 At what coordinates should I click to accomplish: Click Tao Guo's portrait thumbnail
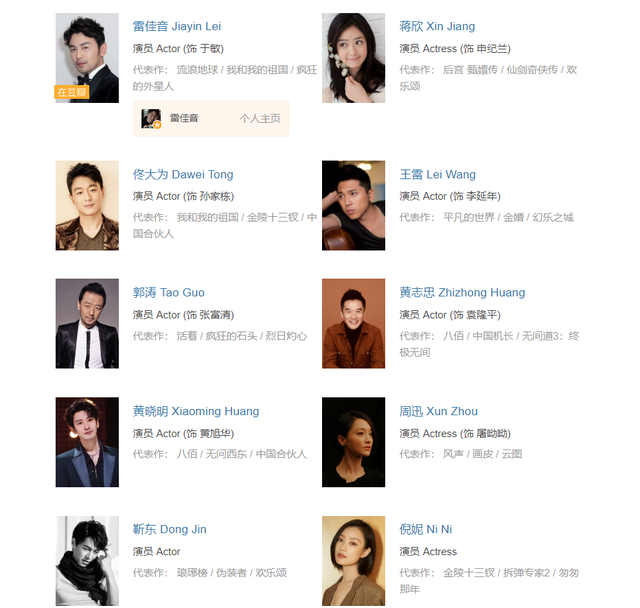click(x=87, y=324)
